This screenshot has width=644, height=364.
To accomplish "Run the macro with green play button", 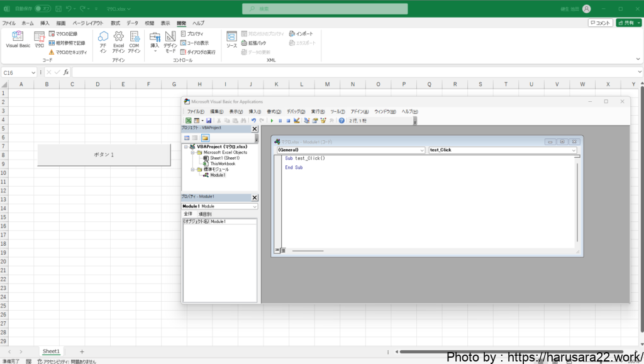I will tap(272, 121).
